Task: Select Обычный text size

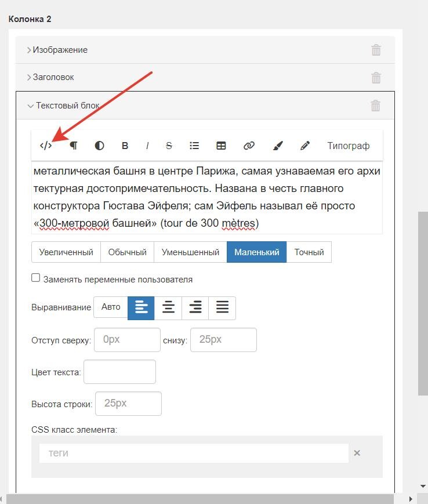Action: point(127,252)
